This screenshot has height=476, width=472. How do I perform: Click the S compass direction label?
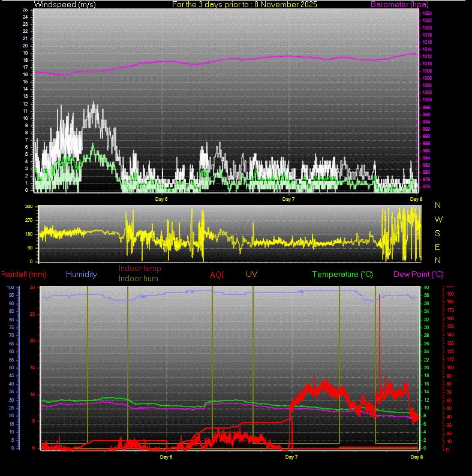coord(438,233)
